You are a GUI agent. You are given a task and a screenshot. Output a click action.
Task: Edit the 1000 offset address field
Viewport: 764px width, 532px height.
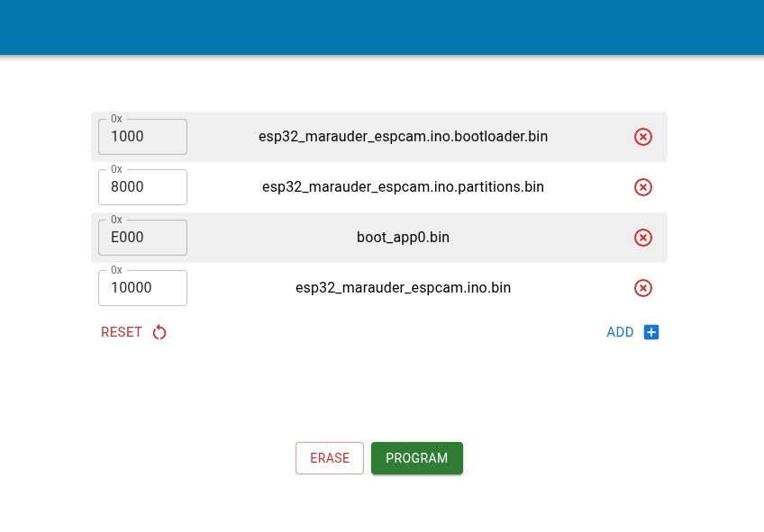coord(142,137)
